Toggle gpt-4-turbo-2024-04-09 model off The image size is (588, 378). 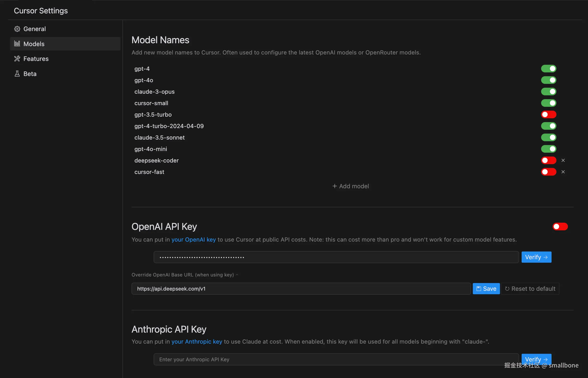click(549, 126)
